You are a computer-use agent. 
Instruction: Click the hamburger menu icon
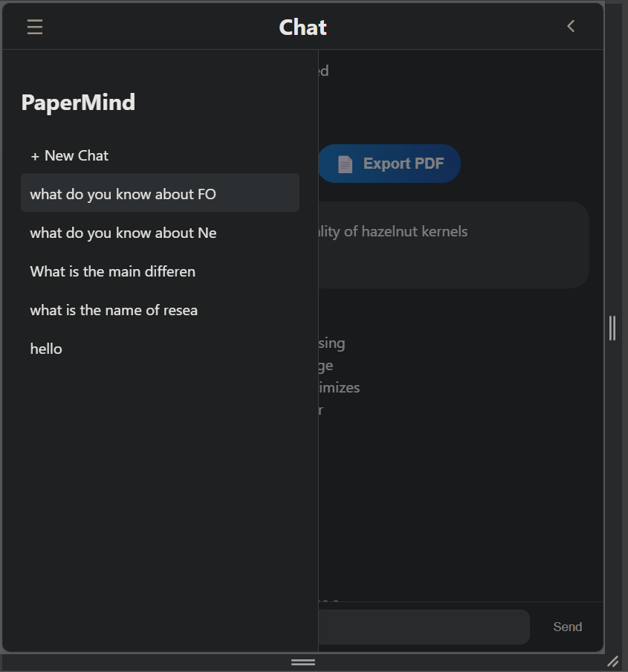pos(35,27)
